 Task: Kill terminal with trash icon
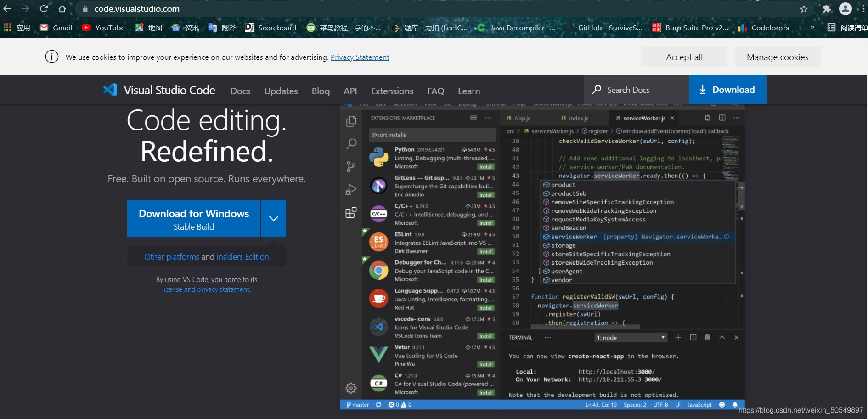(707, 337)
